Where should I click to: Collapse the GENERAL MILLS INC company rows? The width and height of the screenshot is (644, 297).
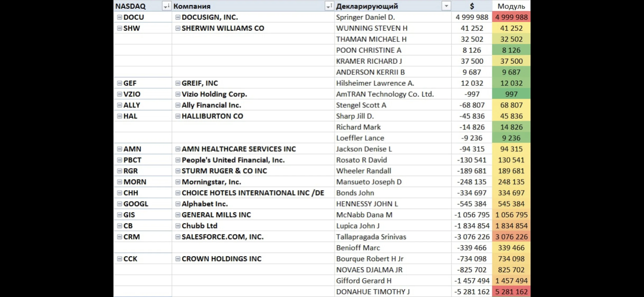(178, 215)
